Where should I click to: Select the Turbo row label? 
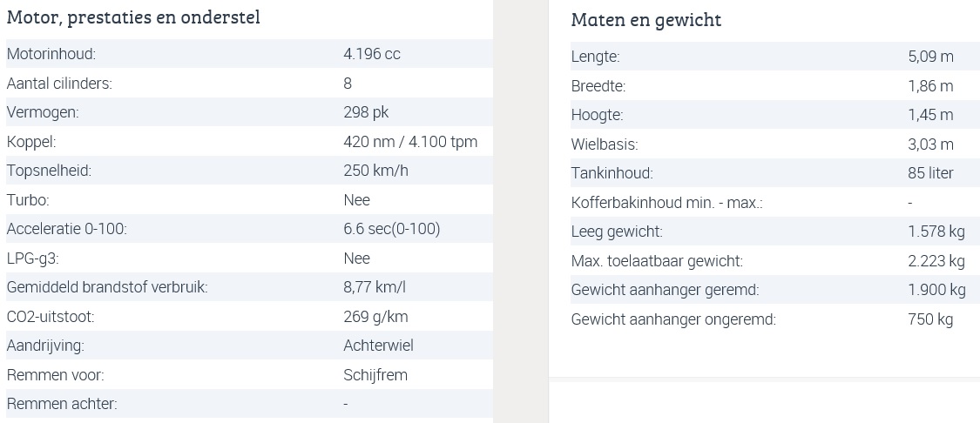28,200
